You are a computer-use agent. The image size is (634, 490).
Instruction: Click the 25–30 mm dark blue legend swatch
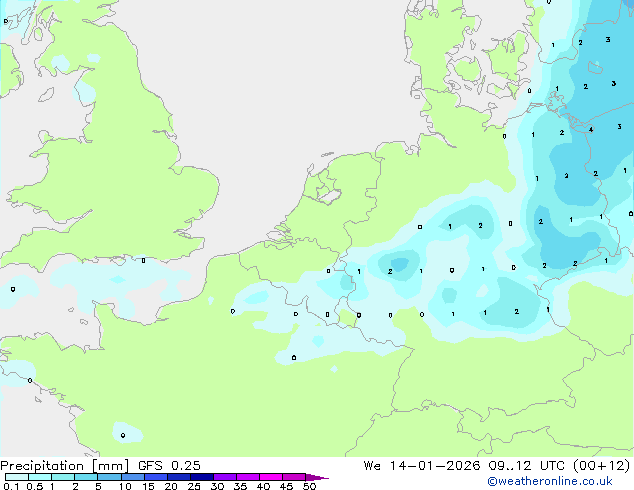(x=201, y=477)
